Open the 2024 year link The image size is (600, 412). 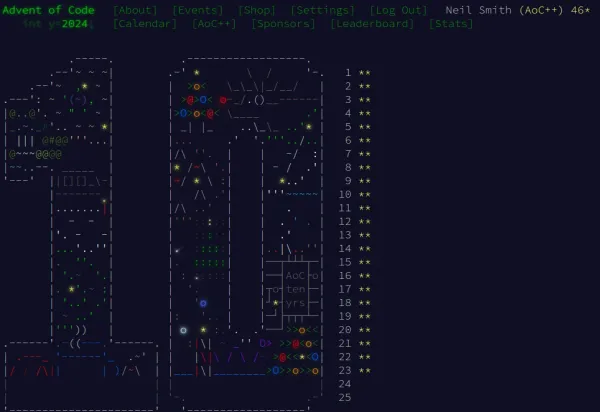(75, 24)
